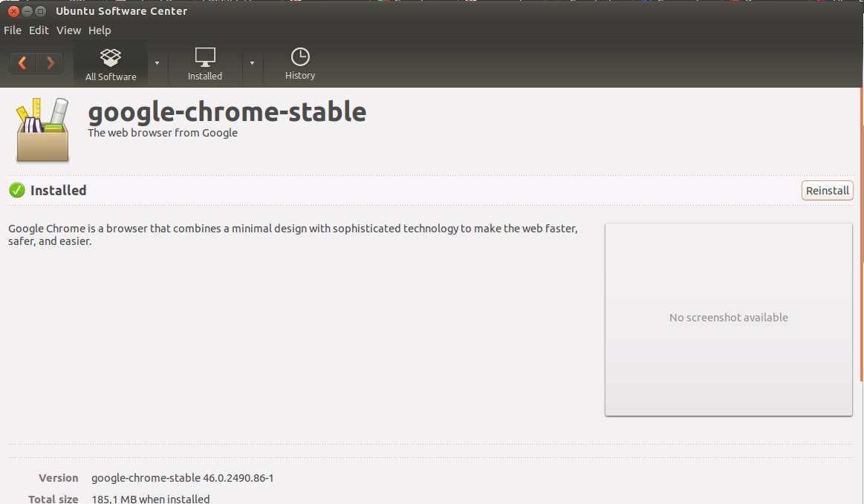Close the Ubuntu Software Center window
Screen dimensions: 864x504
[x=14, y=11]
